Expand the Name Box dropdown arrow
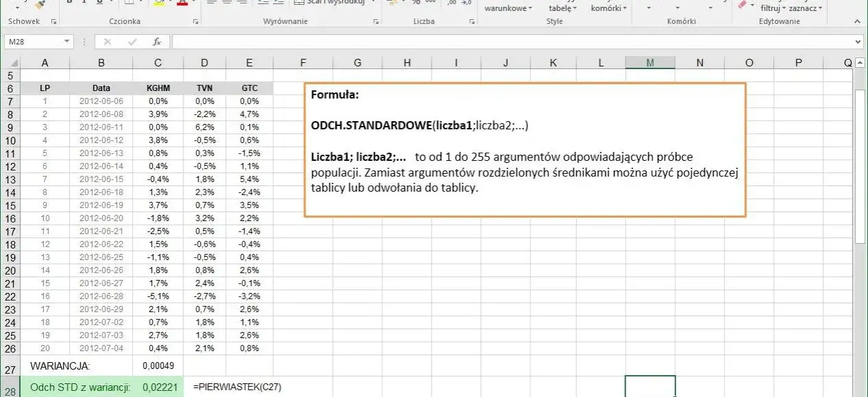This screenshot has height=397, width=868. point(66,42)
